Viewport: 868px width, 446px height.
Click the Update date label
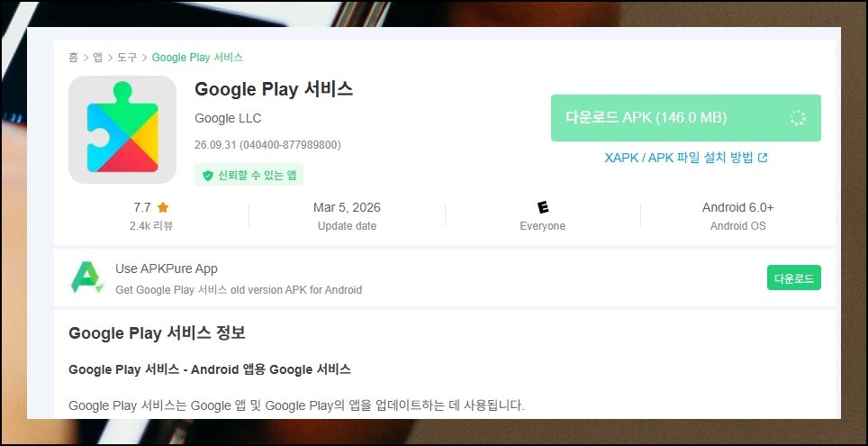tap(347, 226)
